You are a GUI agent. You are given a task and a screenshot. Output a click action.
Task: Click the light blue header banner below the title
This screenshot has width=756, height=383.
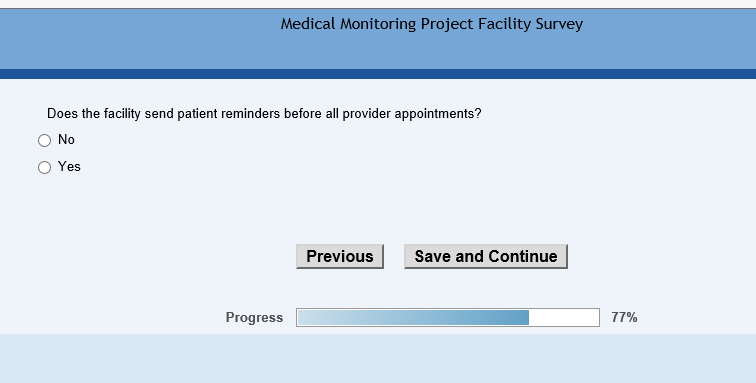(x=378, y=51)
